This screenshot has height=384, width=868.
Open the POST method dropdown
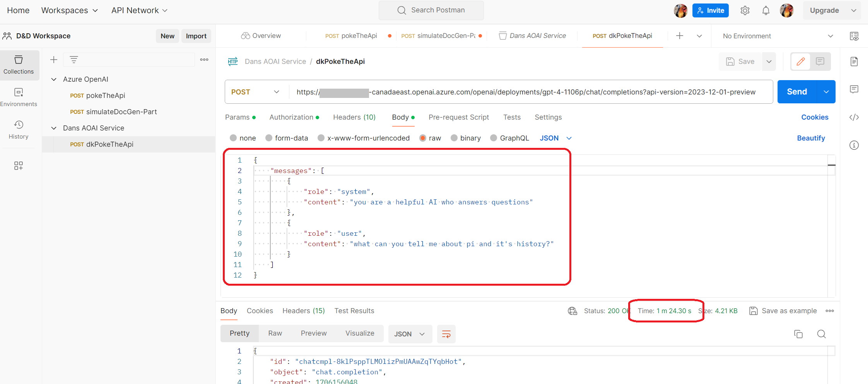click(255, 92)
